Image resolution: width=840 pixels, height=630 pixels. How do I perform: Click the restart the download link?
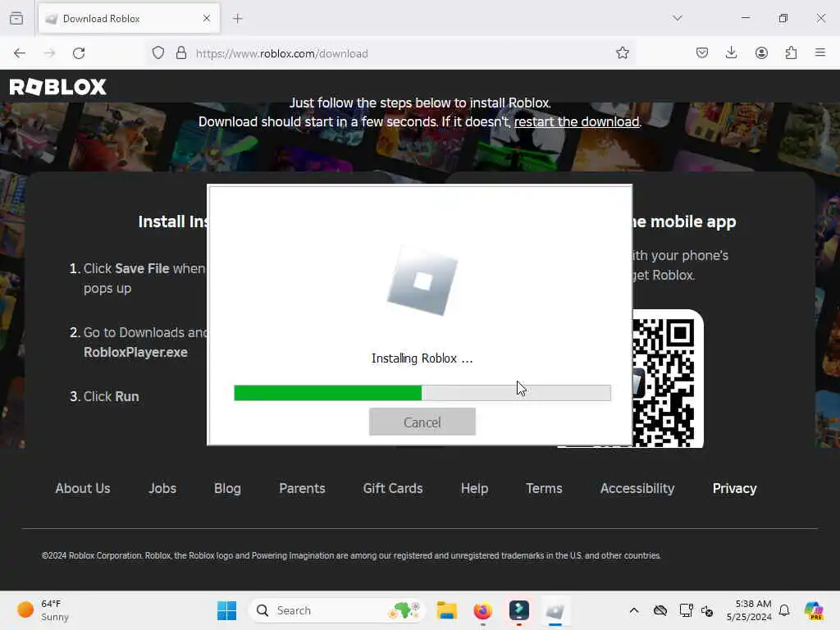(x=577, y=122)
